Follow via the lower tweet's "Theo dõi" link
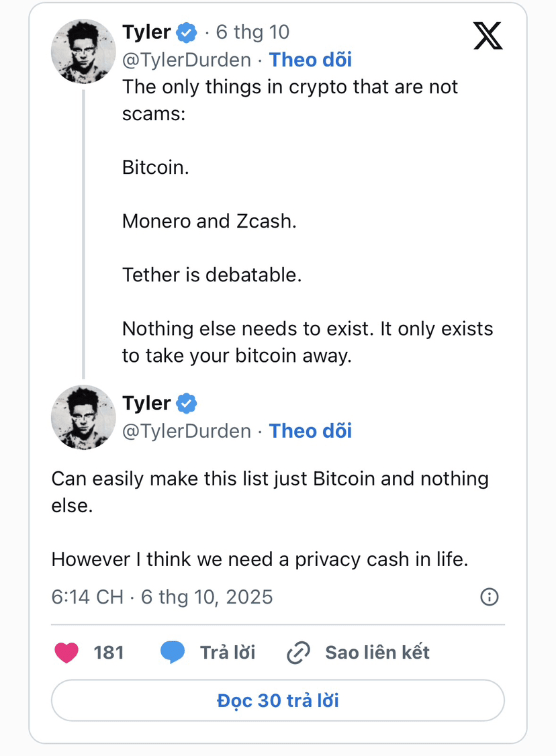The height and width of the screenshot is (756, 556). [310, 431]
